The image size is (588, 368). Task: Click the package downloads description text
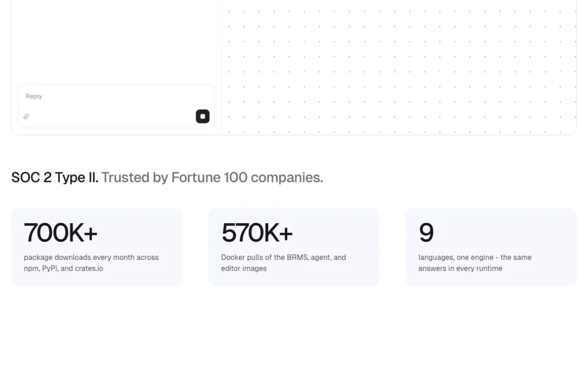coord(91,263)
